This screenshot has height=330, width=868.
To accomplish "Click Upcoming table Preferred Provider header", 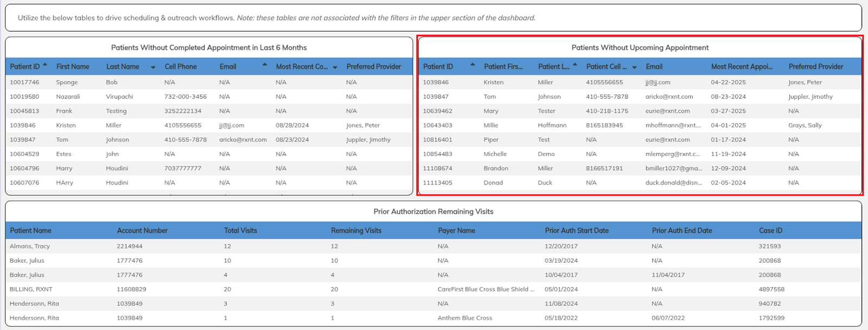I will 816,67.
